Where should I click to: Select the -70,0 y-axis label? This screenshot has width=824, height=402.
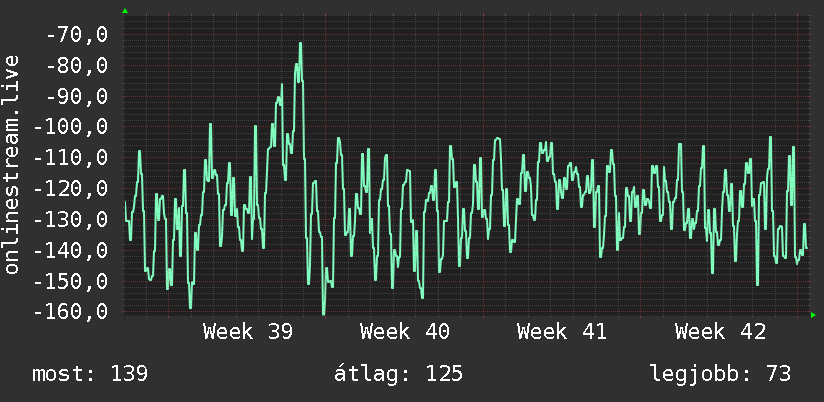coord(77,35)
